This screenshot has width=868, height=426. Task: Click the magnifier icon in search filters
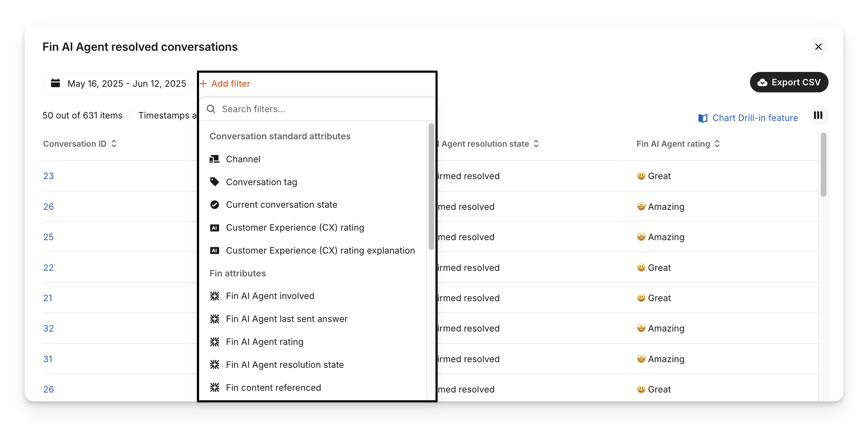pyautogui.click(x=211, y=109)
